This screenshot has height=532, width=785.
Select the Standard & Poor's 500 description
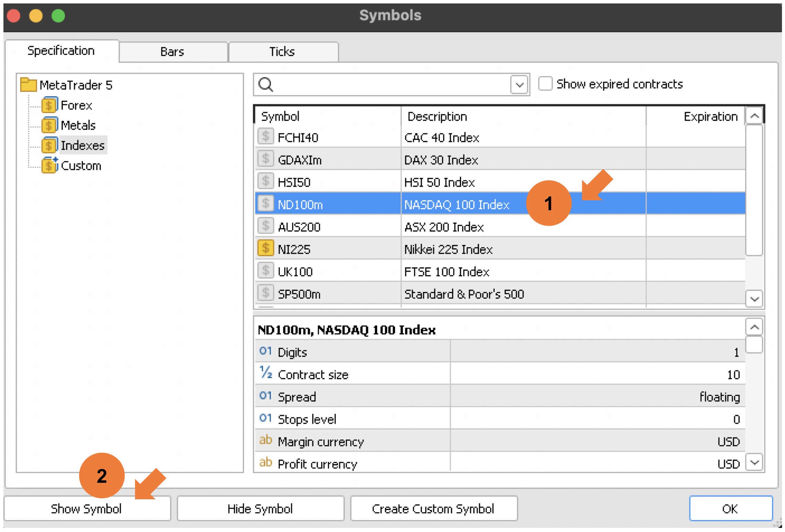[x=464, y=294]
